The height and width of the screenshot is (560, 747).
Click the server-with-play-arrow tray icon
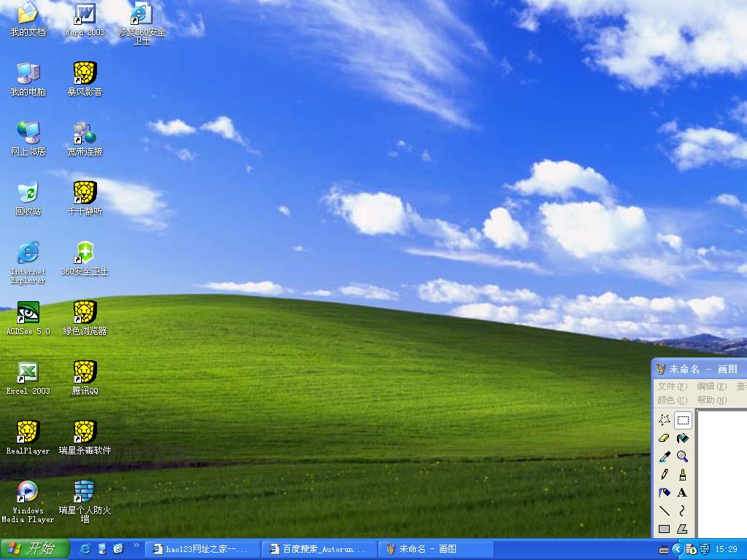pyautogui.click(x=692, y=550)
